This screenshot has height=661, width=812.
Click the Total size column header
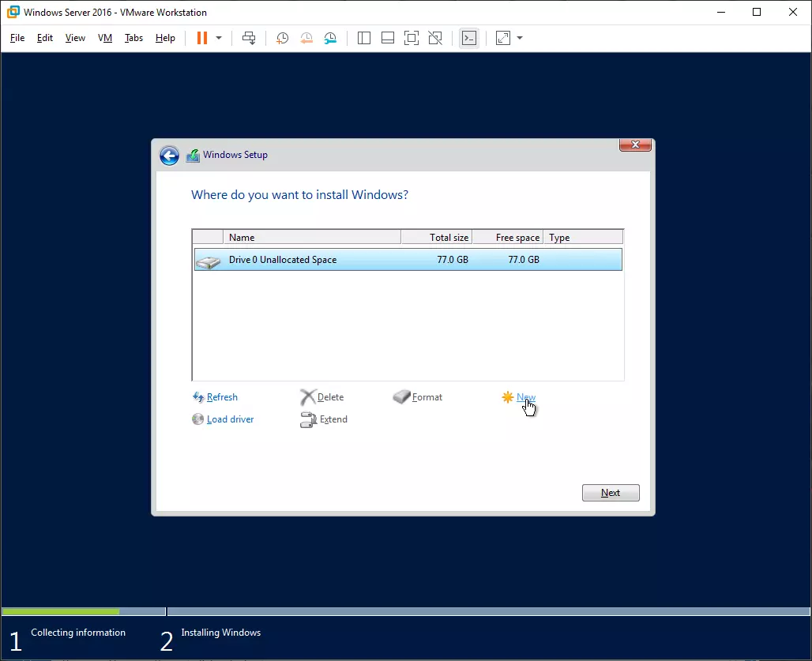437,238
